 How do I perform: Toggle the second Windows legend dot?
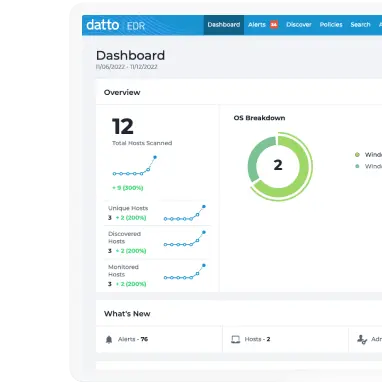357,166
